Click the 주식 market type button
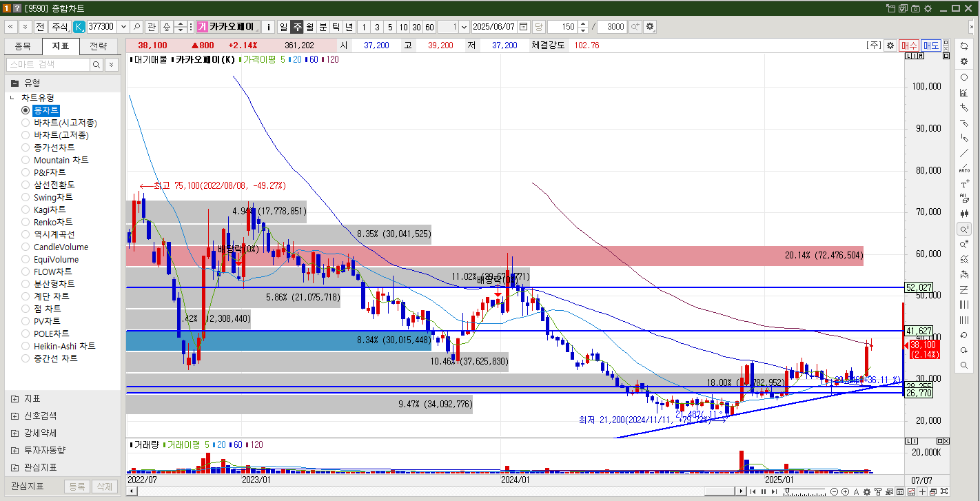Screen dimensions: 980x501 coord(60,26)
